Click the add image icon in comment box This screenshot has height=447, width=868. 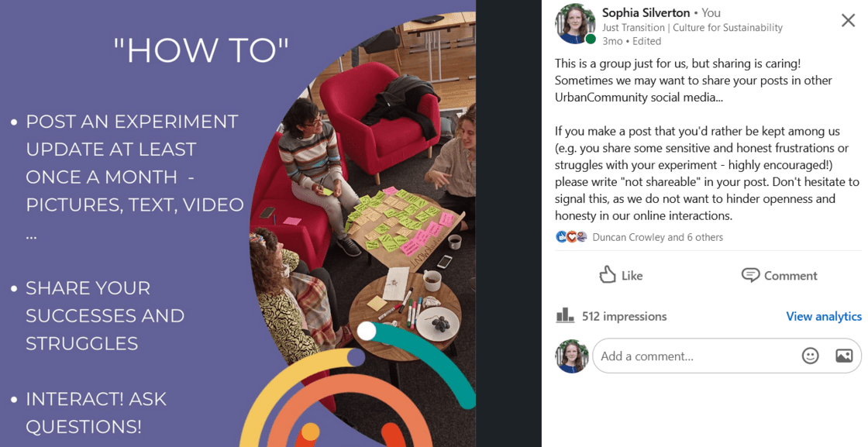(844, 356)
